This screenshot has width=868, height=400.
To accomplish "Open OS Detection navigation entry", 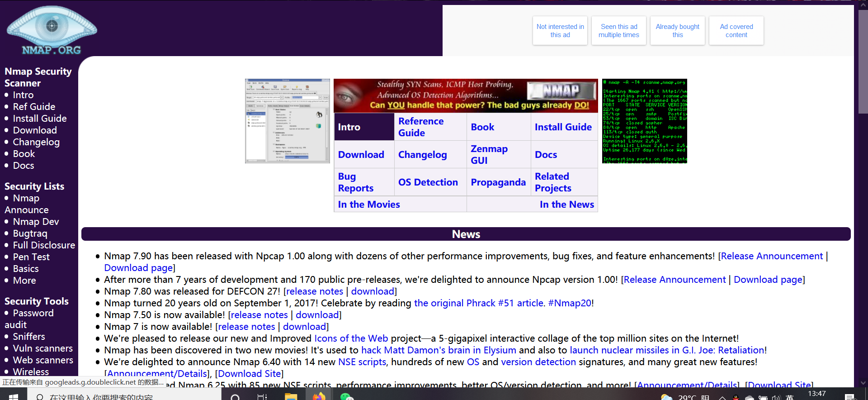I will point(428,182).
